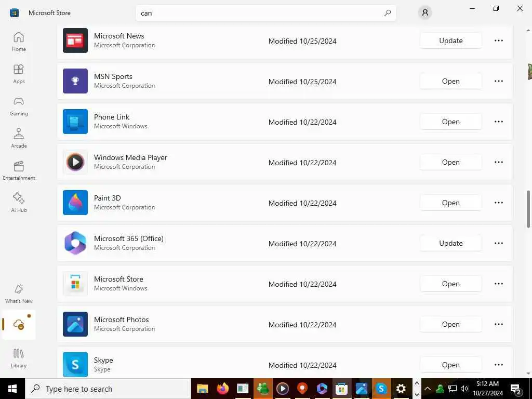
Task: Click the Microsoft News title text
Action: (x=119, y=36)
